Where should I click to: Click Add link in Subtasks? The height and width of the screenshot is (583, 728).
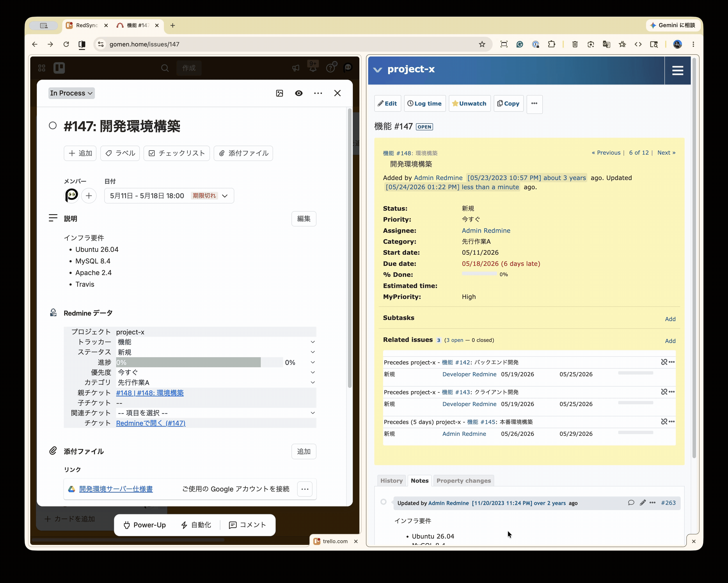[670, 319]
